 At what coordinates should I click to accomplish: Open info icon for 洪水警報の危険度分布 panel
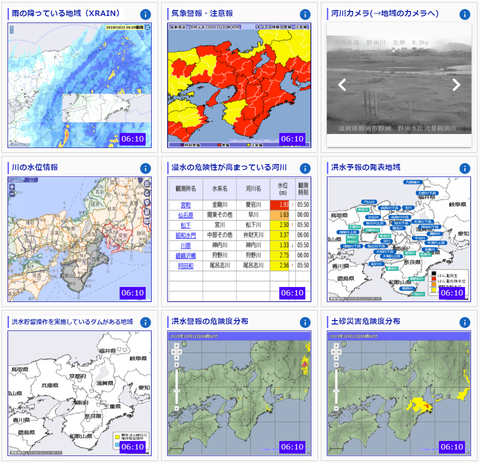coord(305,322)
